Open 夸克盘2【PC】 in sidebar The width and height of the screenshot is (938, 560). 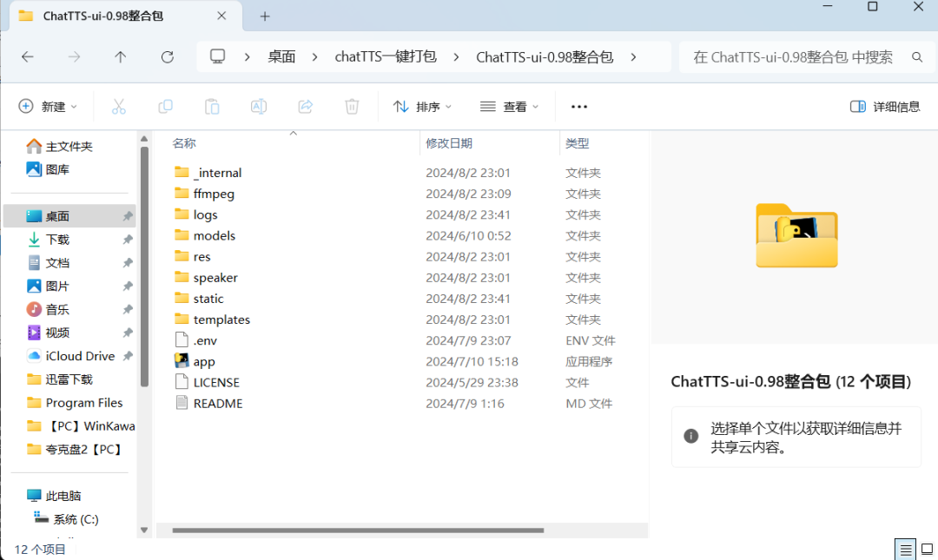[75, 450]
